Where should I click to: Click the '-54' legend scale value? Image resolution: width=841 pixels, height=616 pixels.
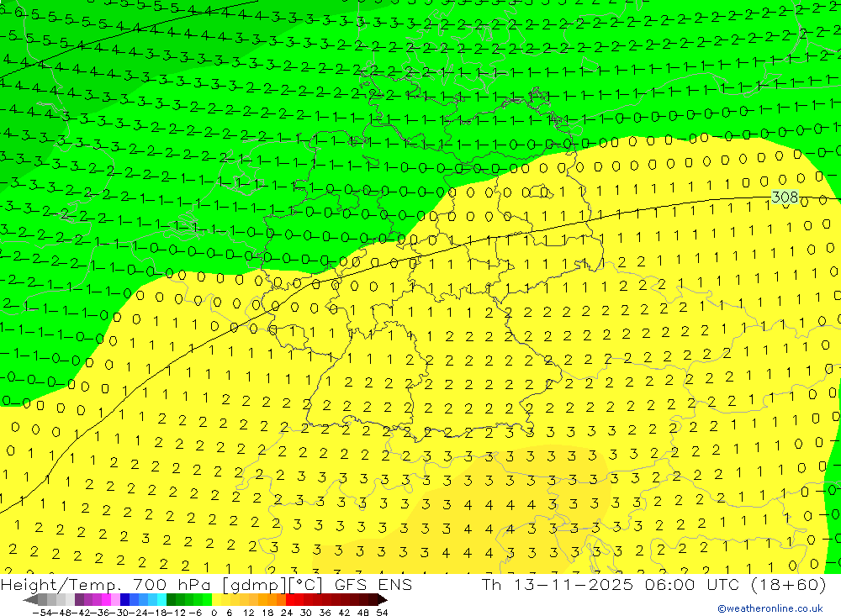click(43, 613)
